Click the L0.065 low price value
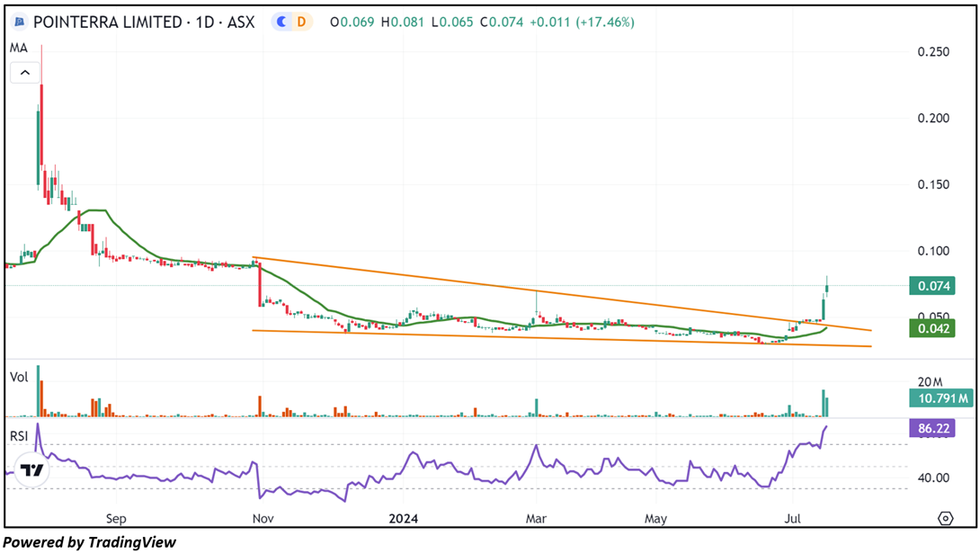This screenshot has width=980, height=553. pyautogui.click(x=452, y=22)
